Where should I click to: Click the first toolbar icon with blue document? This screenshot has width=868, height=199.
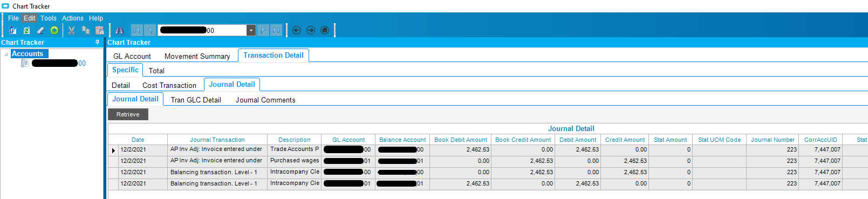coord(12,30)
